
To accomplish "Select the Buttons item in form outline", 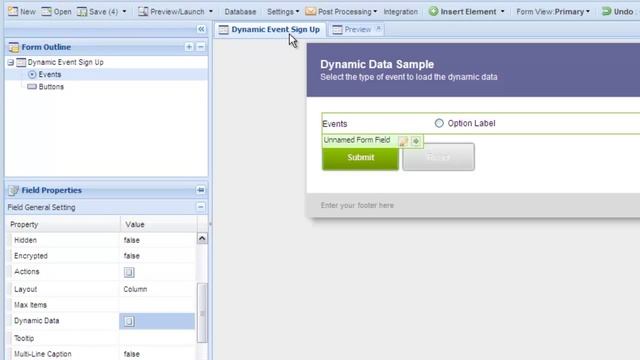I will (51, 87).
